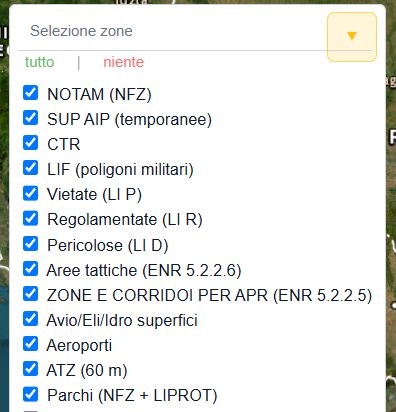Click ZONE E CORRIDOI PER APR label
396x412 pixels.
[x=209, y=295]
